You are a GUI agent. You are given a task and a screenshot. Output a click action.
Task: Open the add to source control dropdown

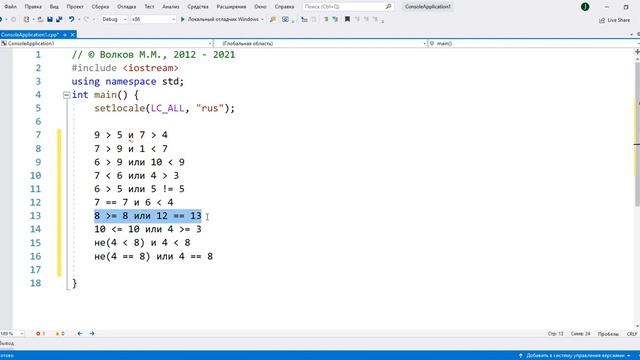click(575, 356)
